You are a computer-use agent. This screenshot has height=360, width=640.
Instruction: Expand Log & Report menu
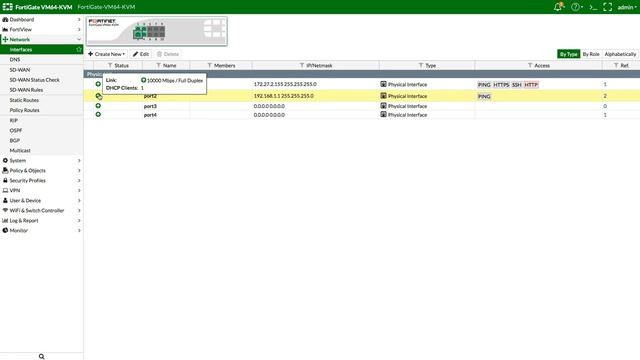[x=41, y=220]
